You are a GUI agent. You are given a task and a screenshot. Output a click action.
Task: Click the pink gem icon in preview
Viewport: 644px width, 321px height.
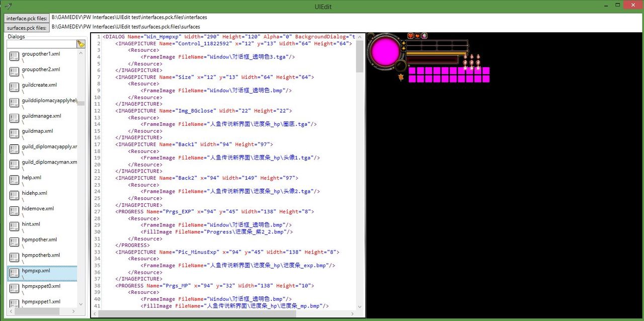click(425, 36)
